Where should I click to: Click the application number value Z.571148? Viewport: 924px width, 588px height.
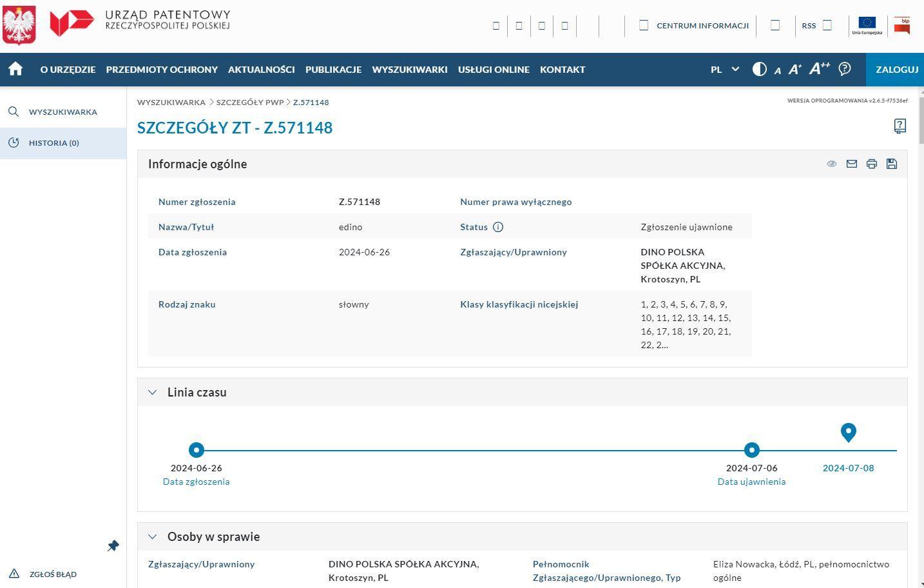[x=360, y=202]
